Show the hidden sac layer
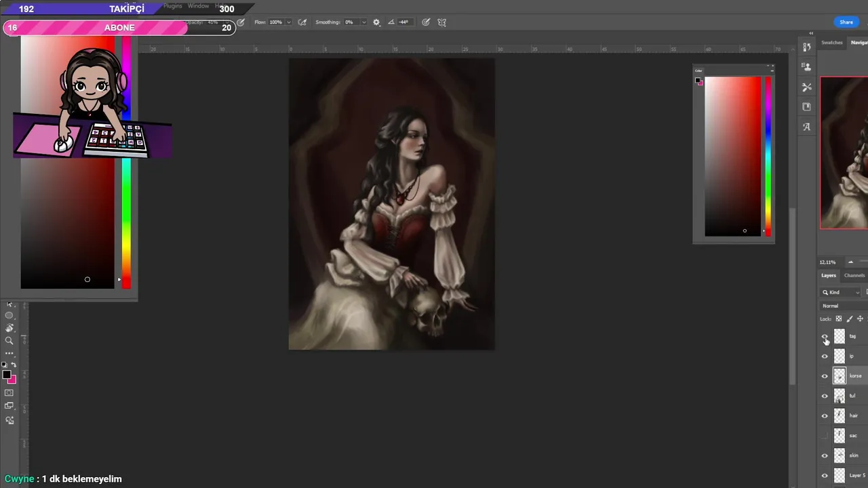Screen dimensions: 868x488 pyautogui.click(x=825, y=436)
